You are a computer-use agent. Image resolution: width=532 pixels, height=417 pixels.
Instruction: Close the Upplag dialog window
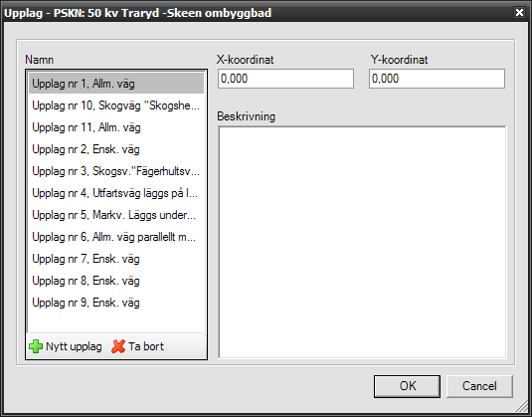[519, 13]
